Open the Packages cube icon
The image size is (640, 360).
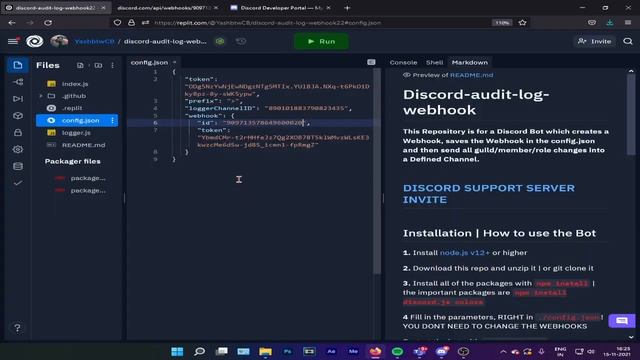(x=18, y=116)
